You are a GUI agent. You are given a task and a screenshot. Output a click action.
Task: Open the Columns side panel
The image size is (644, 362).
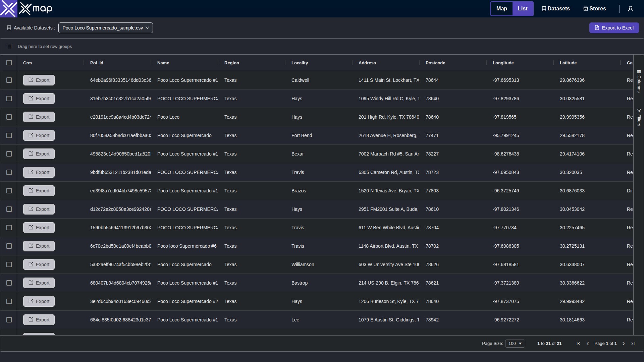tap(639, 81)
